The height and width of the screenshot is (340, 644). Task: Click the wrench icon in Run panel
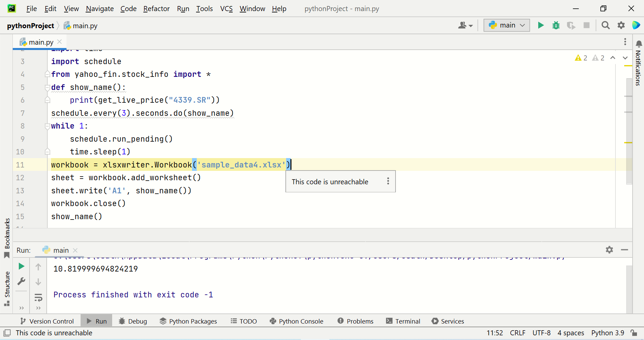(x=21, y=281)
